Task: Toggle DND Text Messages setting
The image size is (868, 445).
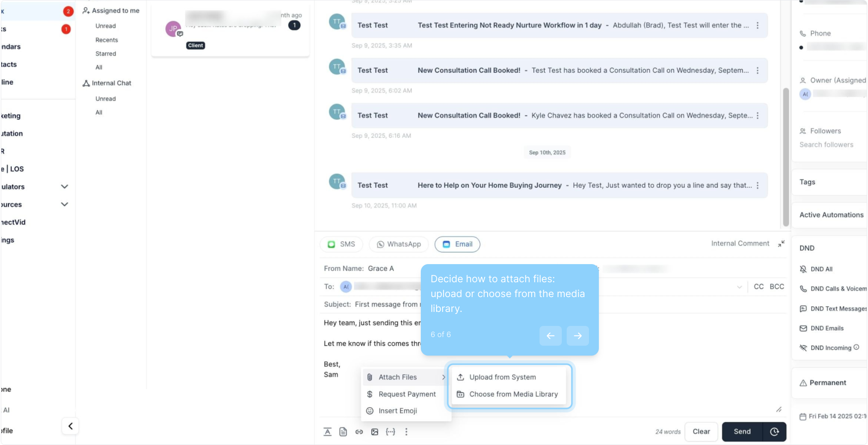Action: click(838, 309)
